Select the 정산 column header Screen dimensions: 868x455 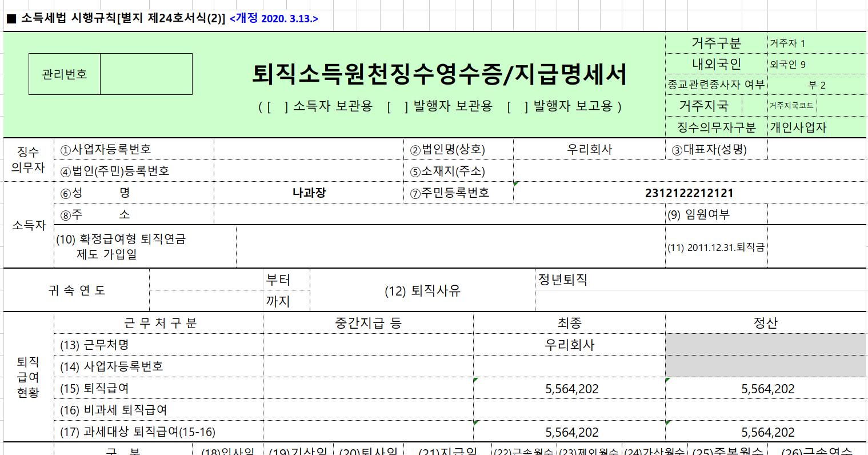766,324
